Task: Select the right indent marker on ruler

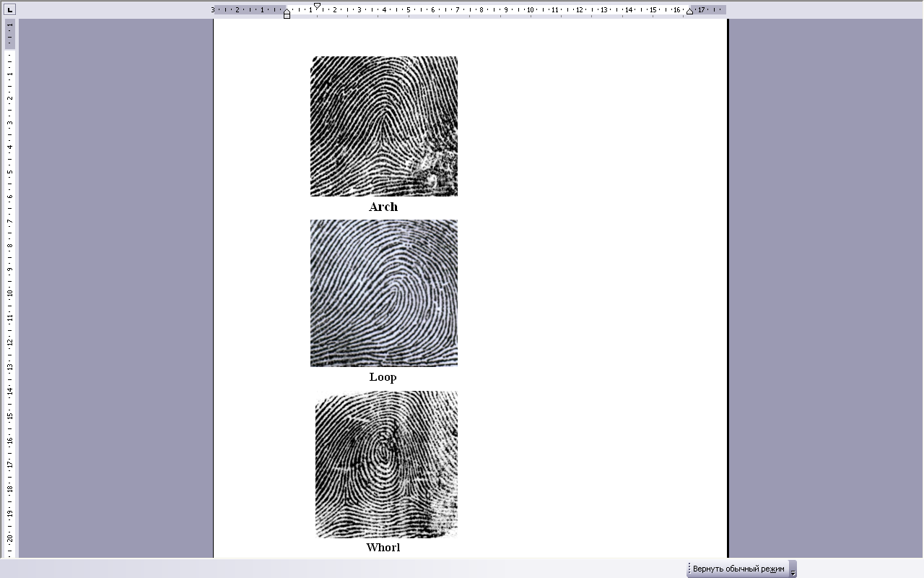Action: point(689,11)
